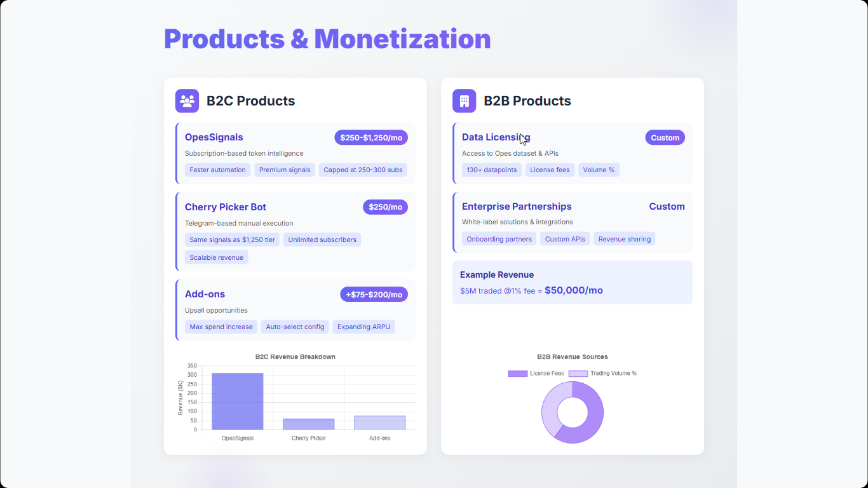
Task: Click the +$75-$200/mo add-ons badge
Action: [374, 294]
